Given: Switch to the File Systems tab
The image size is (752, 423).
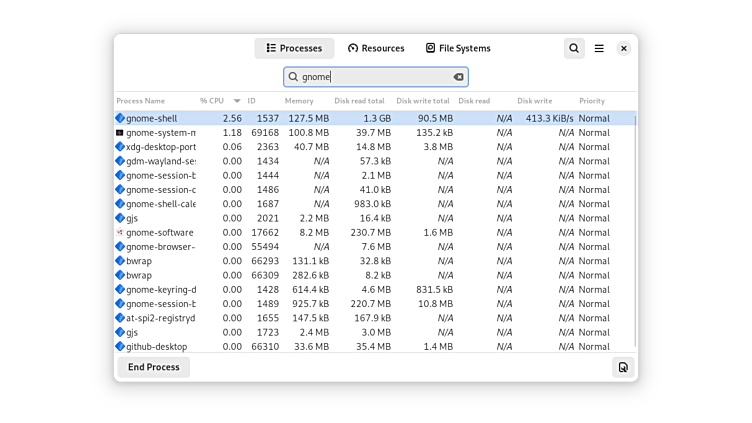Looking at the screenshot, I should pyautogui.click(x=458, y=48).
